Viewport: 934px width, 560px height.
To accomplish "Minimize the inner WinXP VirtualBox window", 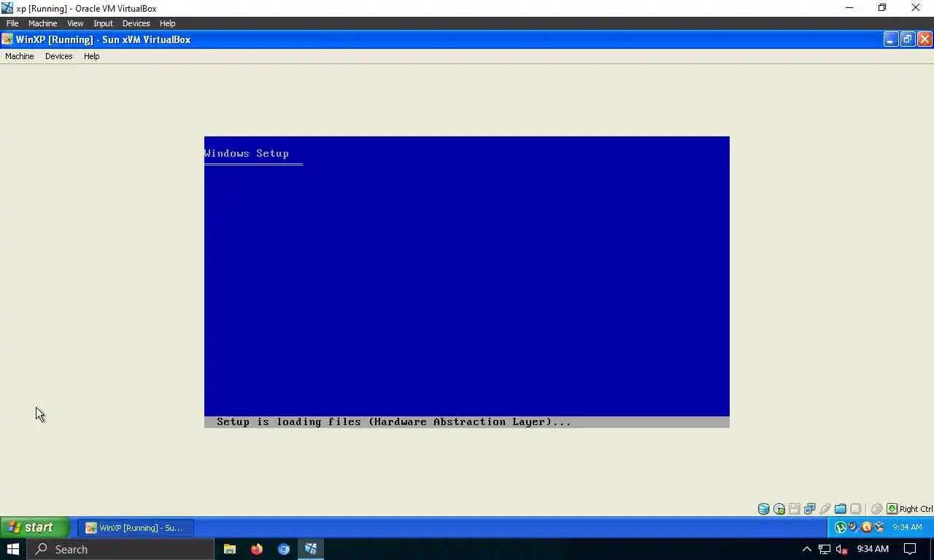I will [891, 39].
